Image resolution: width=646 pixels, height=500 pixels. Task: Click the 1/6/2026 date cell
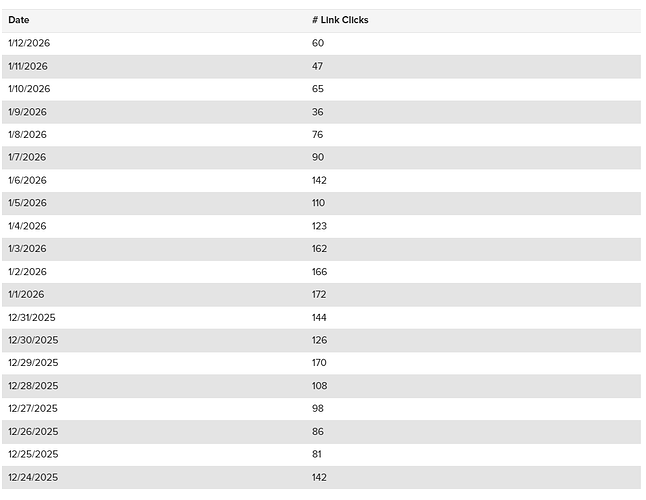pyautogui.click(x=27, y=180)
